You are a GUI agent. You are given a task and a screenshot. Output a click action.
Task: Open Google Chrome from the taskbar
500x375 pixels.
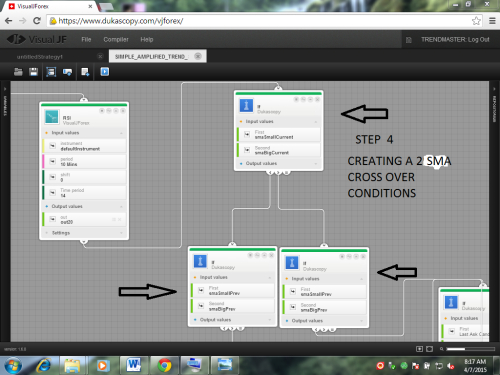point(164,365)
